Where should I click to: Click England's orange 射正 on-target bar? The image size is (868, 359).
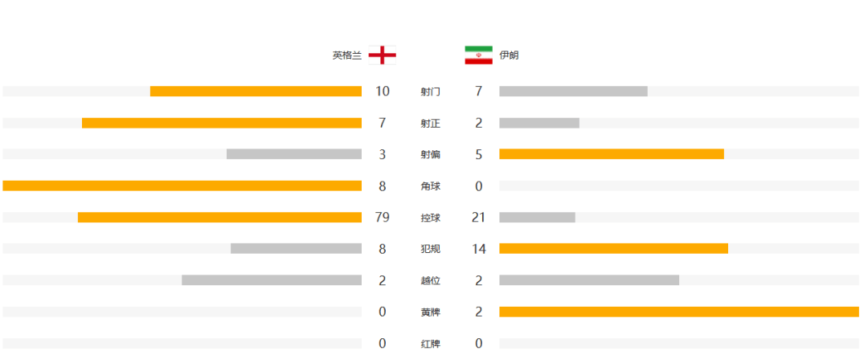click(x=222, y=123)
